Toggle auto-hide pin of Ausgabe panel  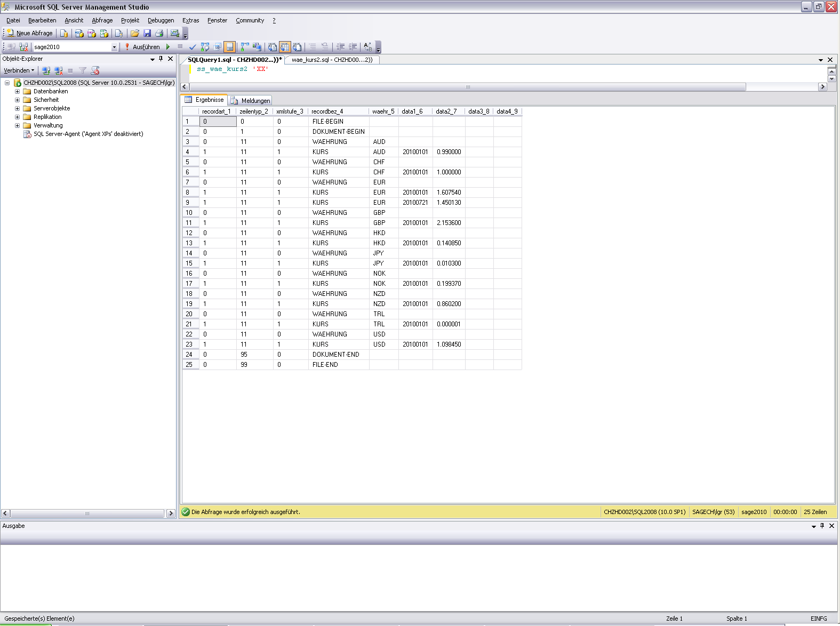822,526
